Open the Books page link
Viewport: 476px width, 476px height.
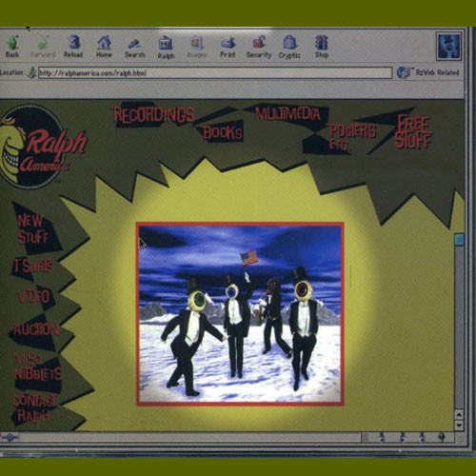pos(223,132)
